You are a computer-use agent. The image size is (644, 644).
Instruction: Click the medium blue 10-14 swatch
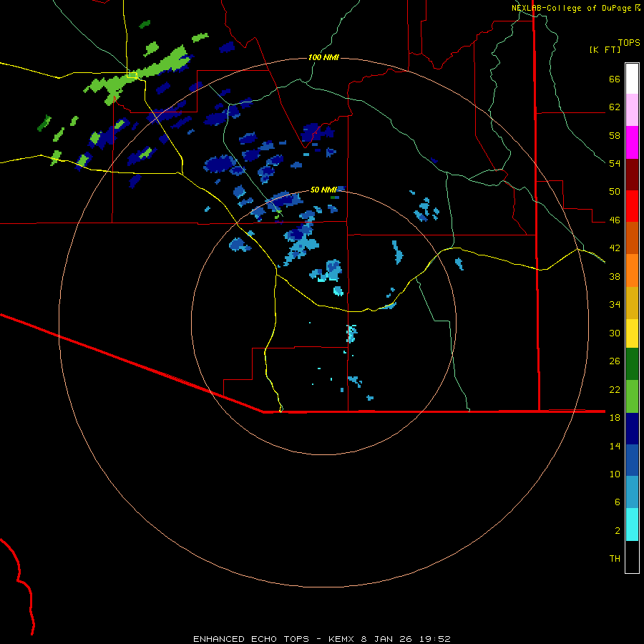(632, 460)
